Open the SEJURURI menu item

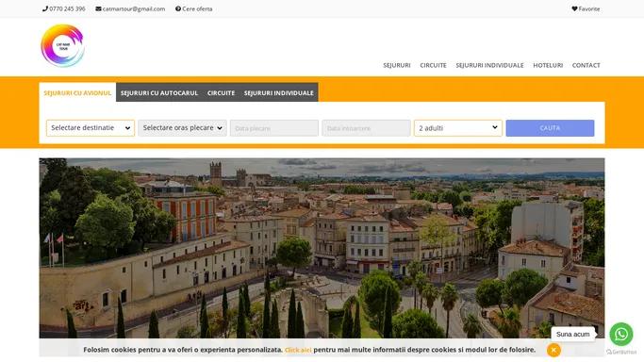[x=397, y=65]
